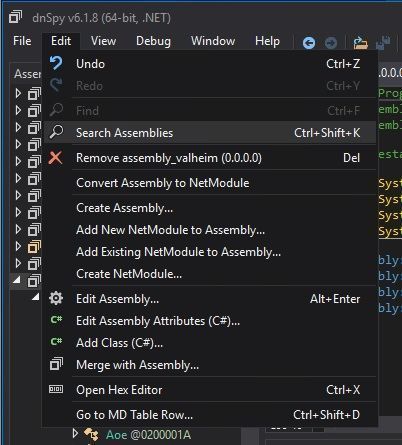402x445 pixels.
Task: Expand the fourth assembly node in tree
Action: point(18,144)
